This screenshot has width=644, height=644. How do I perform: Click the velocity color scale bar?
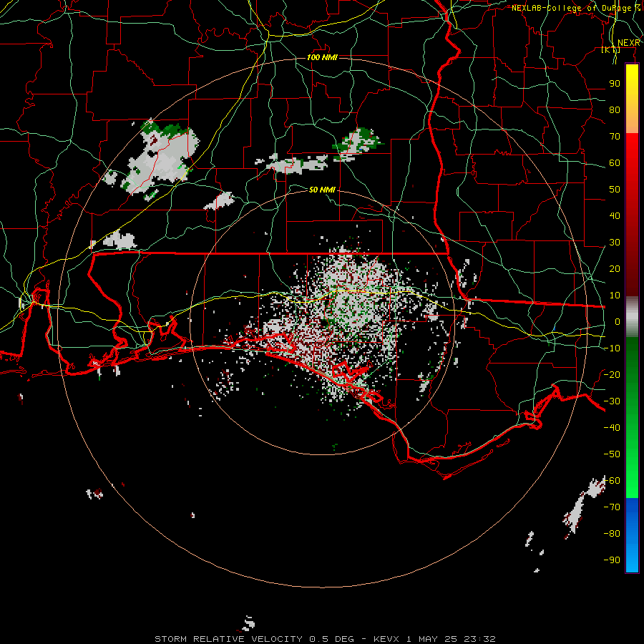(x=632, y=318)
